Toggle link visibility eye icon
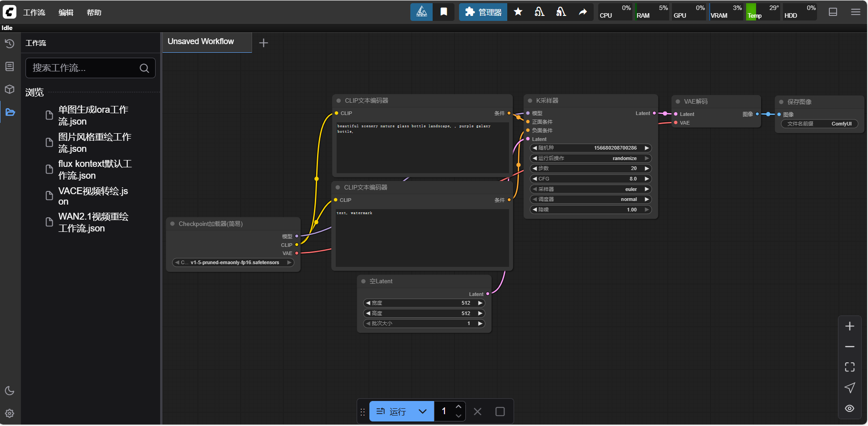868x426 pixels. (849, 408)
